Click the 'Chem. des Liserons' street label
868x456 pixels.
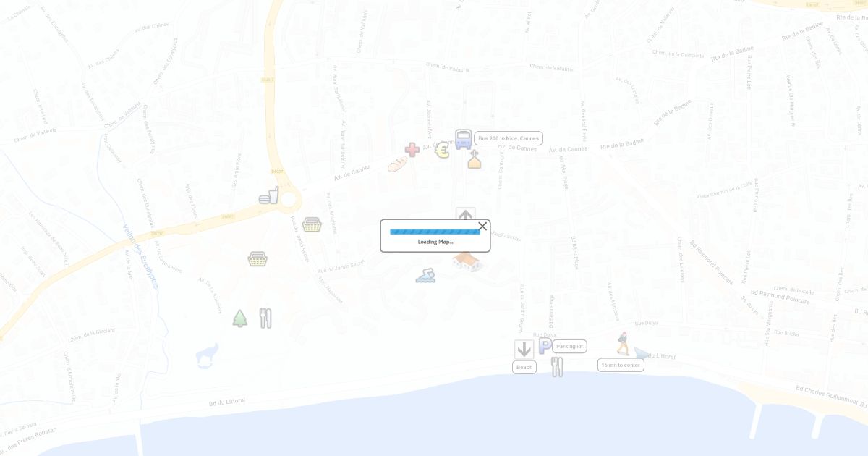681,258
